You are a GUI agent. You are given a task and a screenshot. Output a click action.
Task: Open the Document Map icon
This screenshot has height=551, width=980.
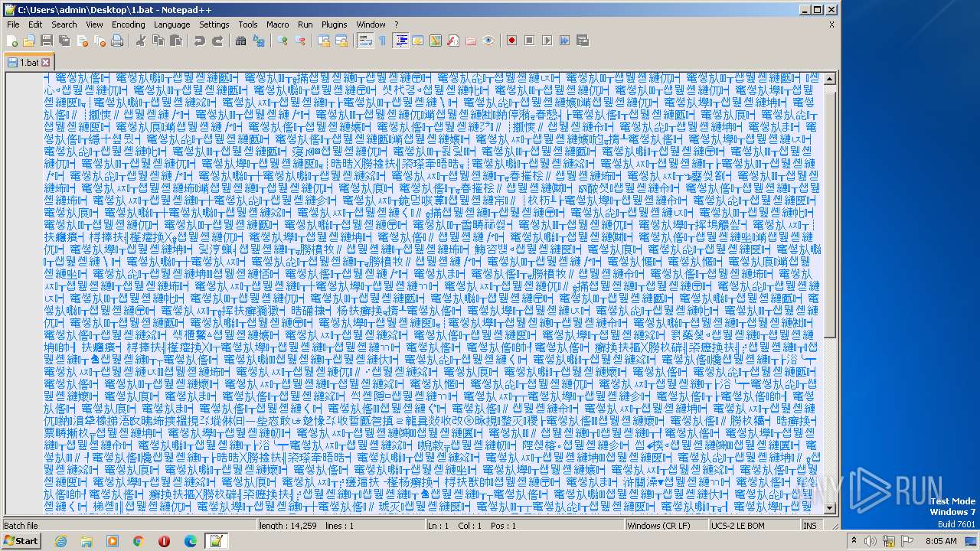(436, 41)
